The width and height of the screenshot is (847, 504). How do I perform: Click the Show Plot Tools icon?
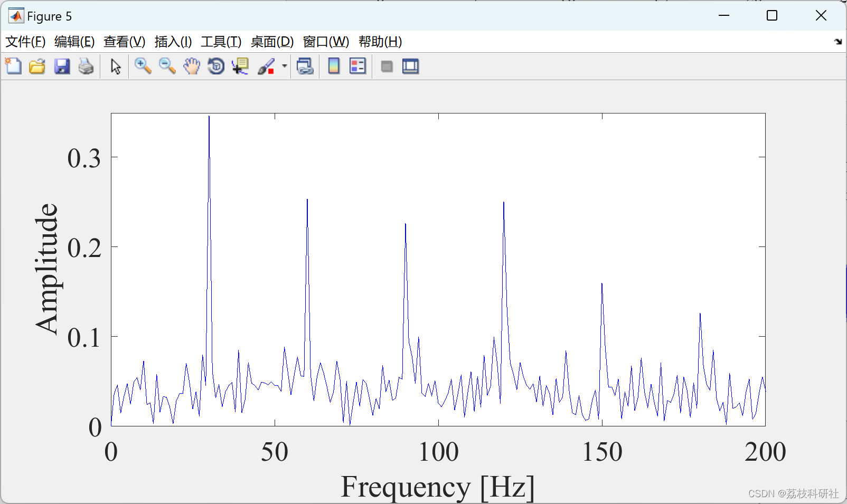pyautogui.click(x=410, y=66)
